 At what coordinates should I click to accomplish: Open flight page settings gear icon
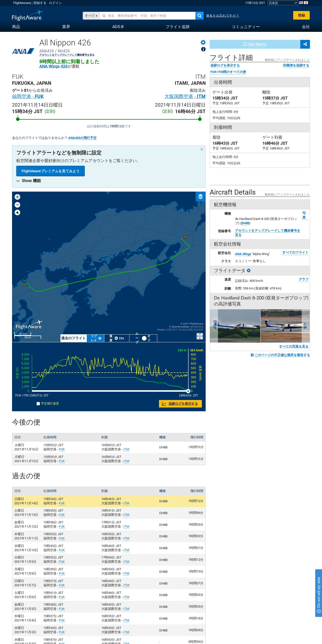pos(203,42)
